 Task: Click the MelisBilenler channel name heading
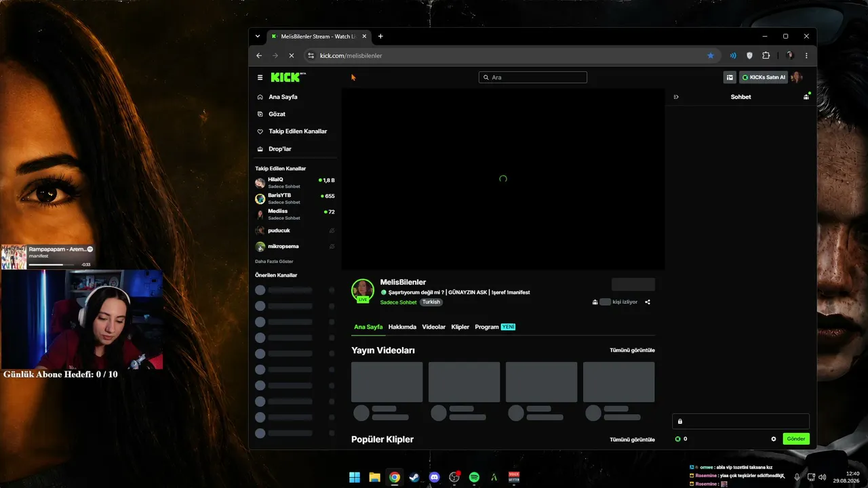tap(403, 282)
